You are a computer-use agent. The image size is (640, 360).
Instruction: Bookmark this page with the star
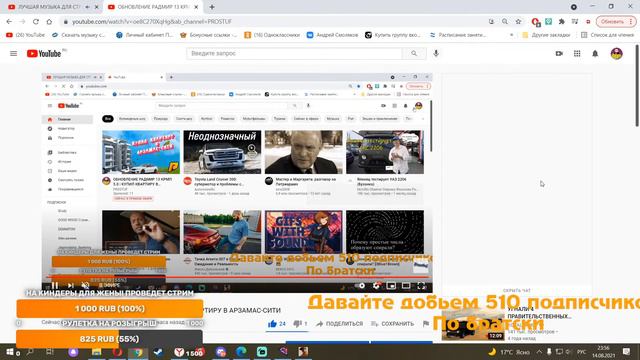[518, 22]
